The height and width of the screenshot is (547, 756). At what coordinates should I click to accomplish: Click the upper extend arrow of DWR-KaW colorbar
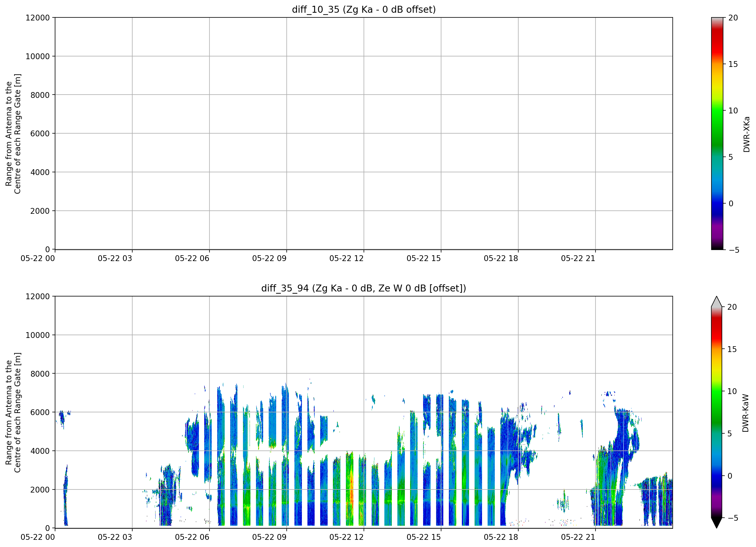click(x=716, y=301)
